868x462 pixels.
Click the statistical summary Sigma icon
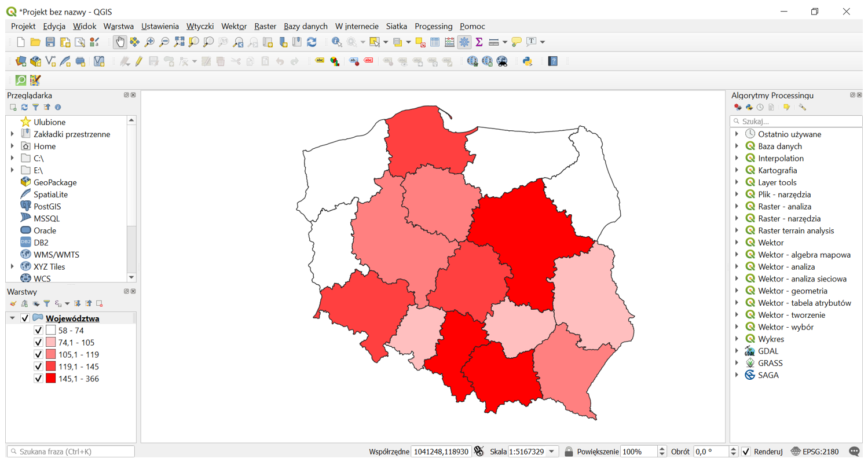coord(479,42)
